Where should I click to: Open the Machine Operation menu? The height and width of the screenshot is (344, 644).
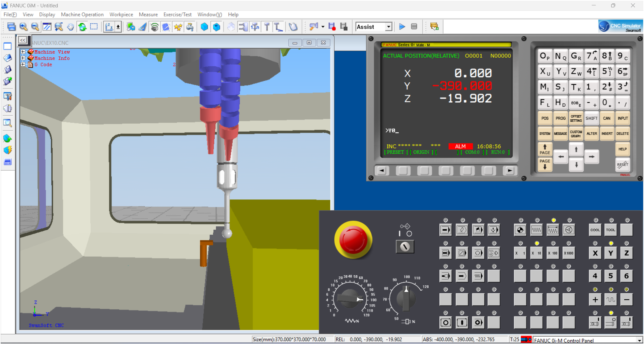tap(82, 14)
